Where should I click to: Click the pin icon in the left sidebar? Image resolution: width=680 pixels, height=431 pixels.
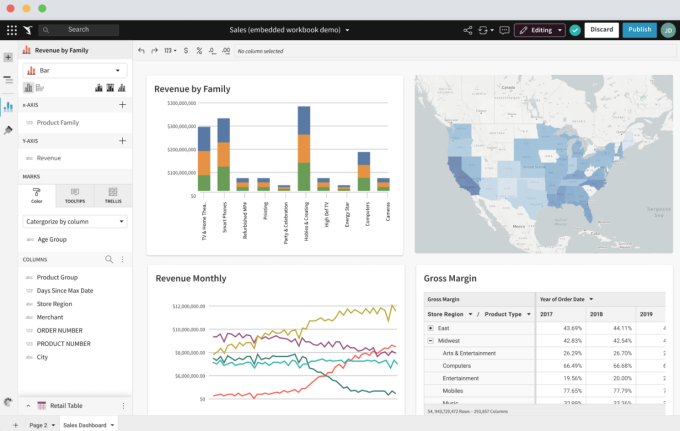click(x=8, y=130)
